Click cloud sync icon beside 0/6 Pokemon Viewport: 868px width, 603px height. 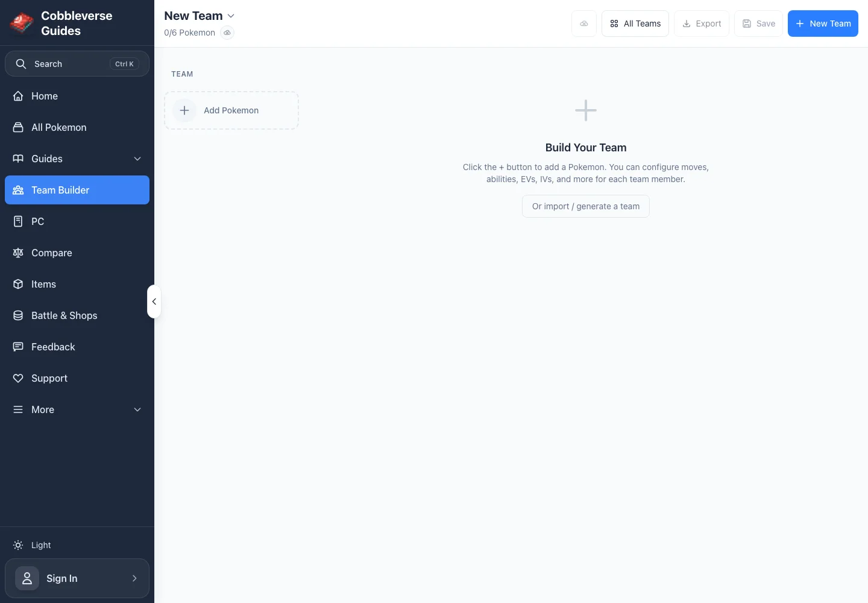(x=227, y=33)
